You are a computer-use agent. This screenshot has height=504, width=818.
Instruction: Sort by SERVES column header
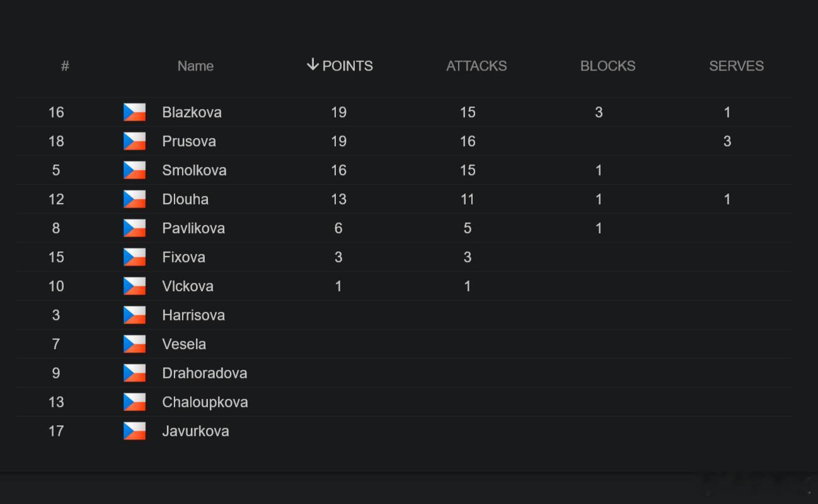[x=736, y=66]
